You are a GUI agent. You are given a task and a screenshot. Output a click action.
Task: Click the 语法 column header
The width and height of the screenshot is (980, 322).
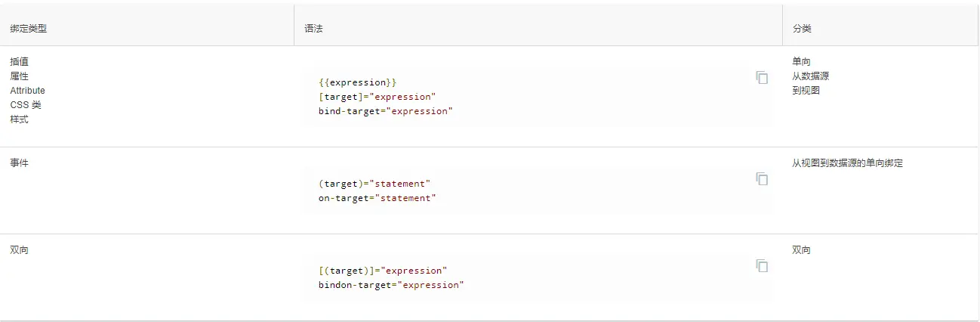tap(314, 29)
